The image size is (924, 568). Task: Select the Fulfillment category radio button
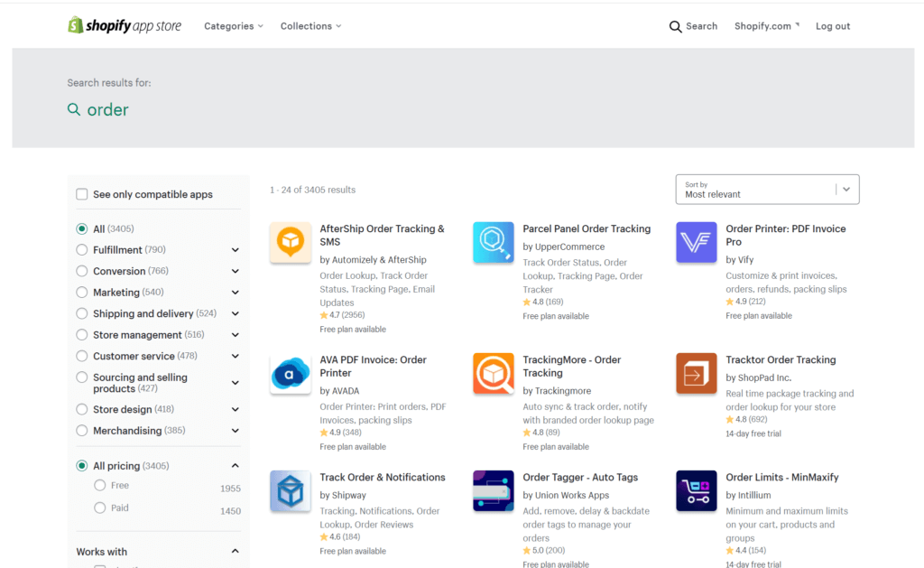tap(82, 250)
